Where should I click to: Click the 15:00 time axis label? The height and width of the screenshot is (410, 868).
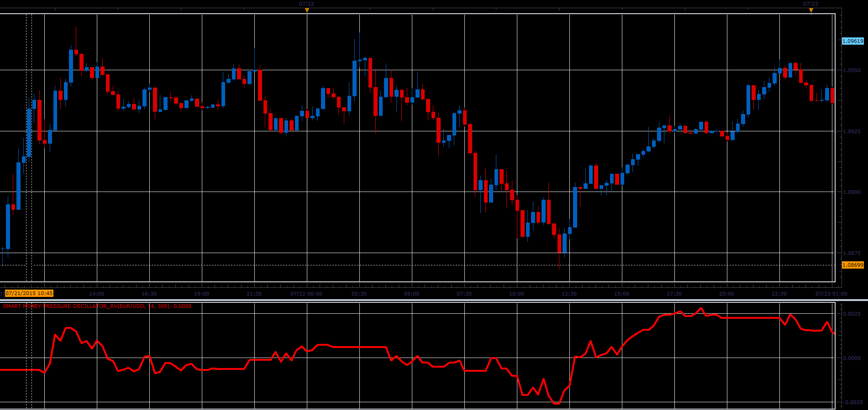click(x=622, y=294)
